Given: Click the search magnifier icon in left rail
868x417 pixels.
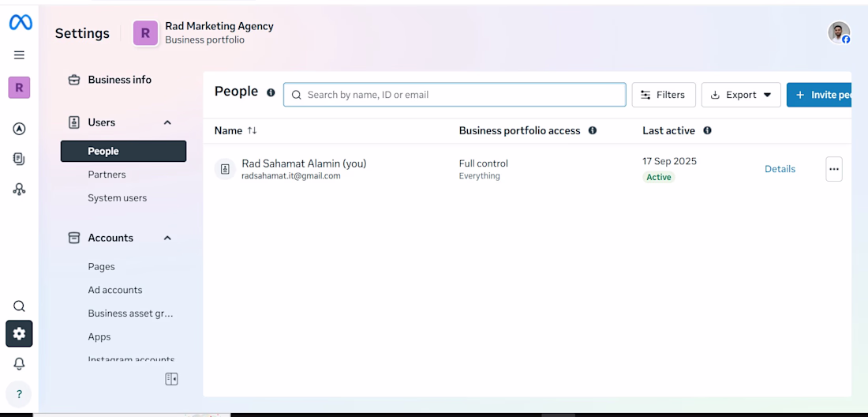Looking at the screenshot, I should coord(20,306).
